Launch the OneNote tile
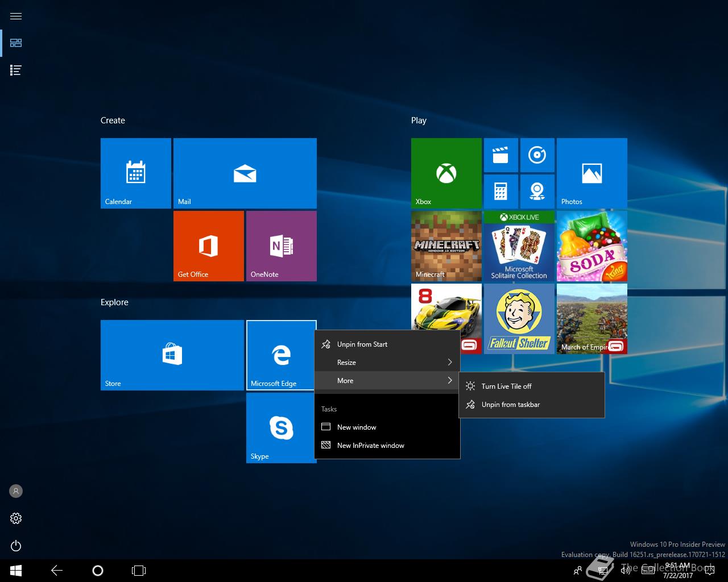 click(282, 246)
